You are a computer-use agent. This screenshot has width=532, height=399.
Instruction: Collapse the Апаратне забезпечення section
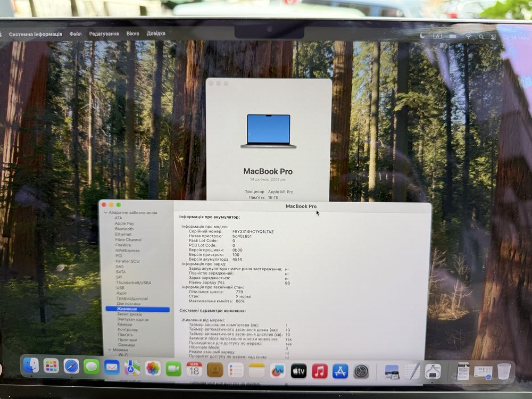[x=106, y=212]
